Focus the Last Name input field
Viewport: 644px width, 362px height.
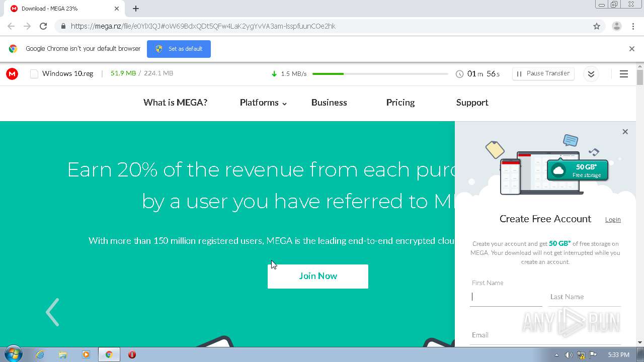click(584, 297)
